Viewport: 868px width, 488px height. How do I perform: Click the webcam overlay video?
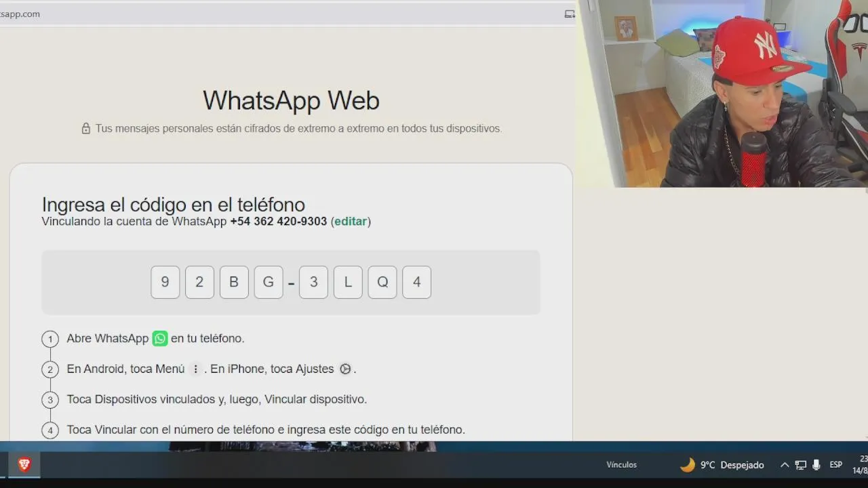pos(722,94)
